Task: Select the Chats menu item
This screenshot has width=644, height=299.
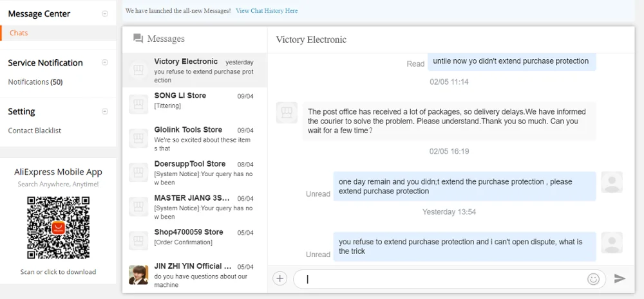Action: pos(19,33)
